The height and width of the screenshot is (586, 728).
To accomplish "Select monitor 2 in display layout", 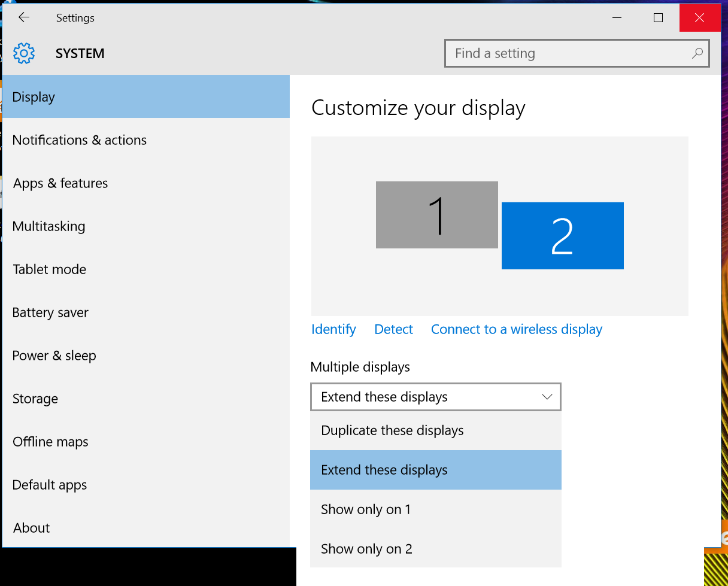I will point(562,236).
